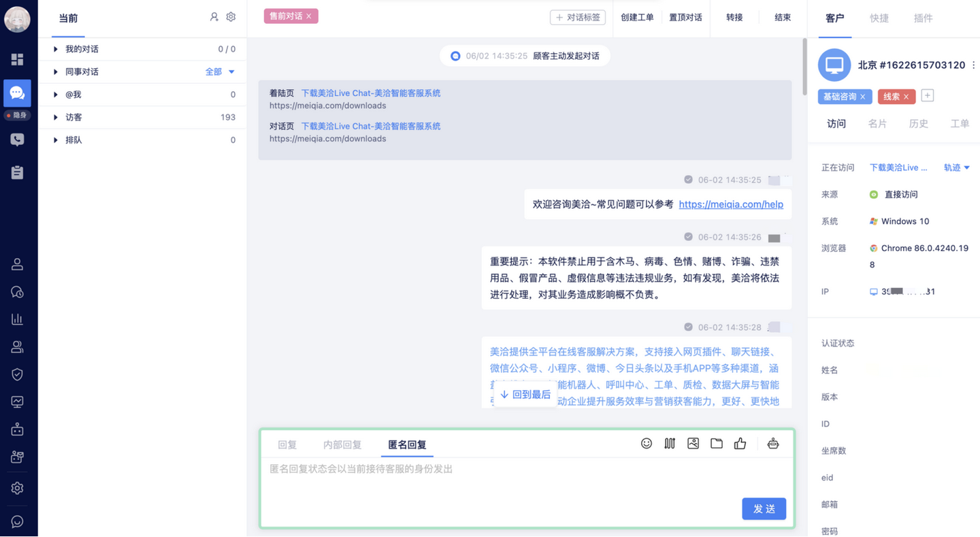
Task: Click 置顶对话 button
Action: (685, 18)
